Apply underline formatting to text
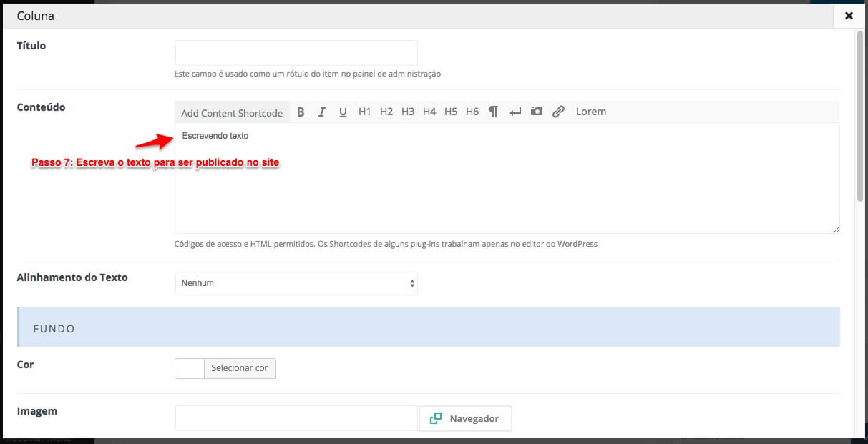Viewport: 868px width, 444px height. (x=343, y=112)
